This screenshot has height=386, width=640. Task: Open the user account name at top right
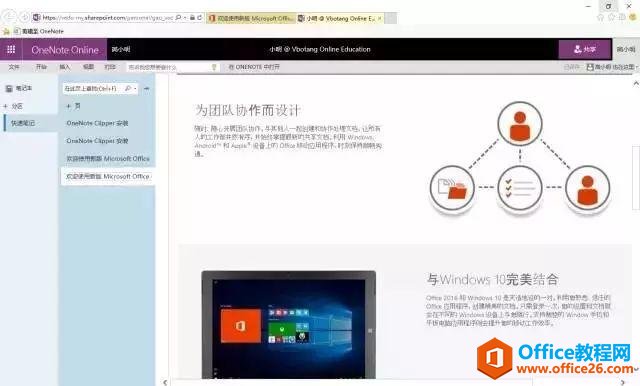[x=625, y=49]
